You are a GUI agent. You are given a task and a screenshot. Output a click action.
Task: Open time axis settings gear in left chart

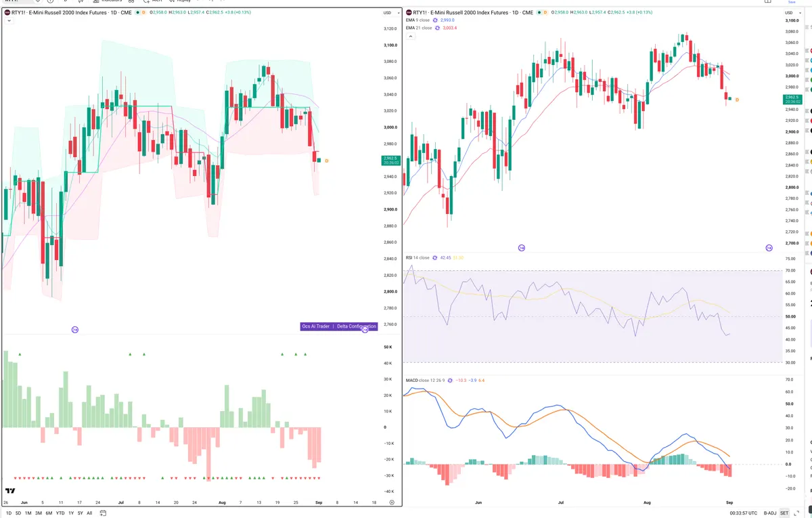[392, 502]
